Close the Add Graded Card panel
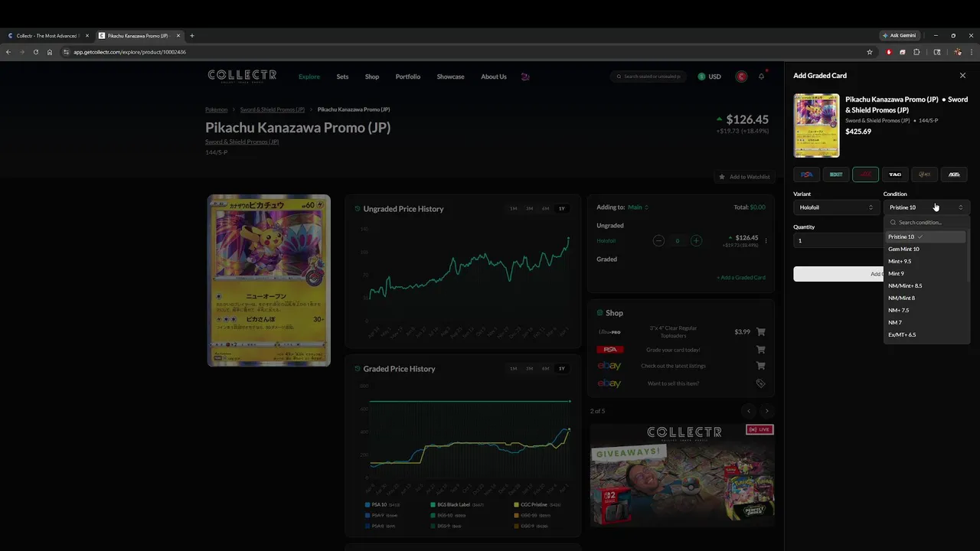Viewport: 980px width, 551px height. [x=962, y=76]
